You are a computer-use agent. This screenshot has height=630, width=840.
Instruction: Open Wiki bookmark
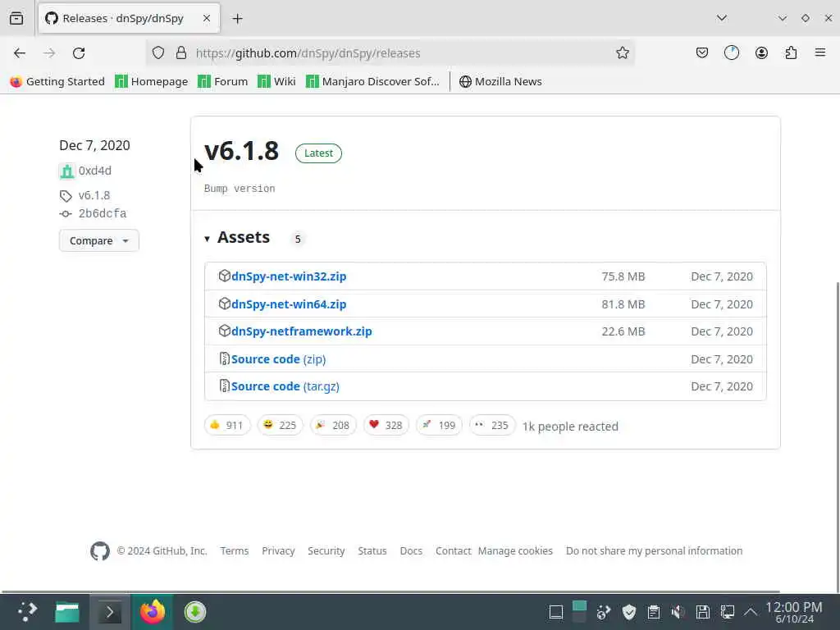coord(276,81)
